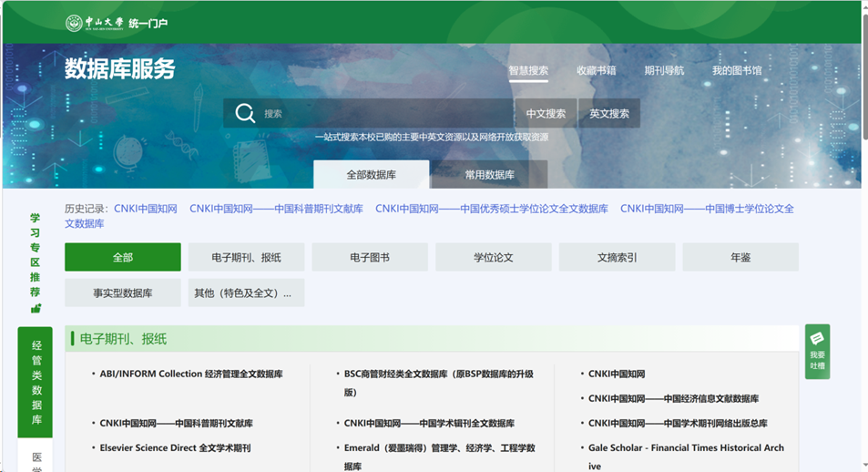Expand the 其他（特色及全文） category filter

click(x=246, y=293)
